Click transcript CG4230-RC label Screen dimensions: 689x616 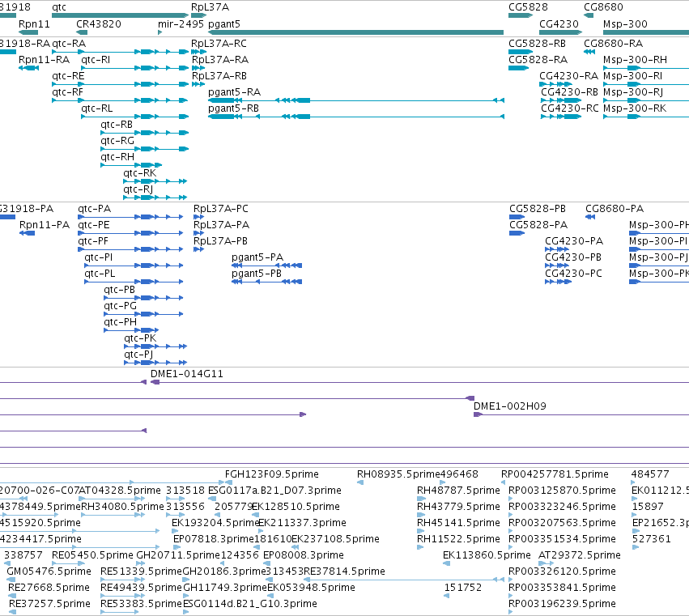[x=569, y=108]
